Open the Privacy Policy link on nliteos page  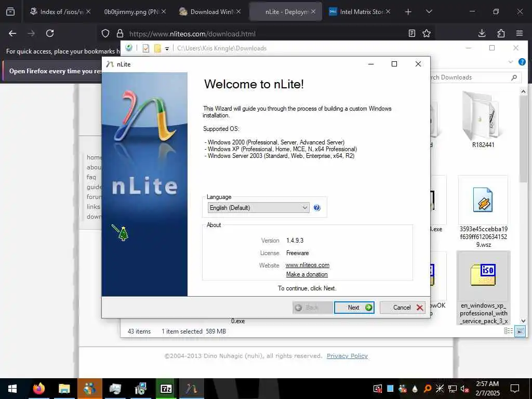347,355
